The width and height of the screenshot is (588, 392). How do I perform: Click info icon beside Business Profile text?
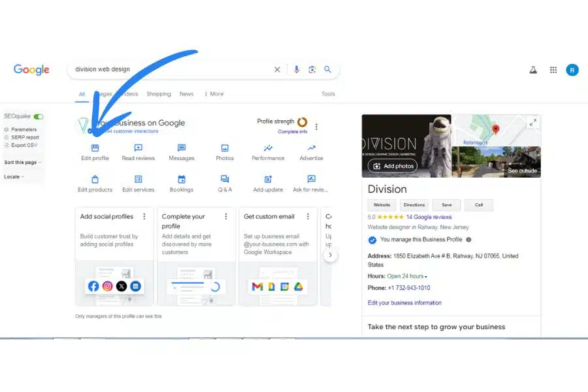click(468, 239)
